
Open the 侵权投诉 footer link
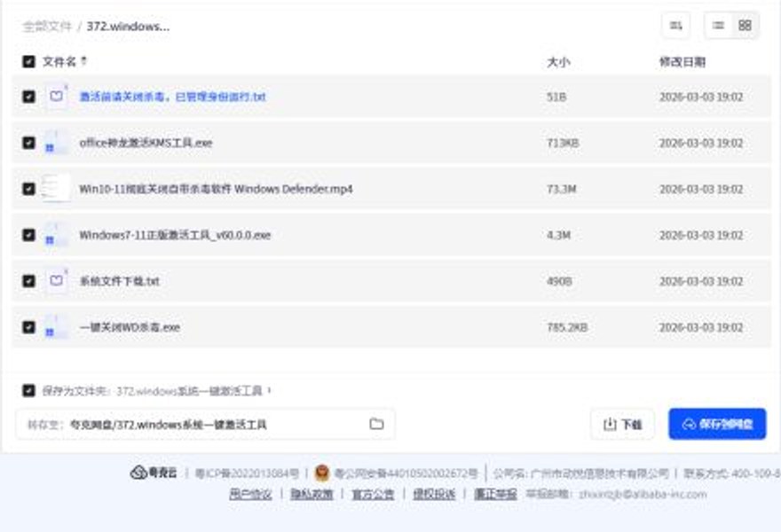pyautogui.click(x=434, y=494)
